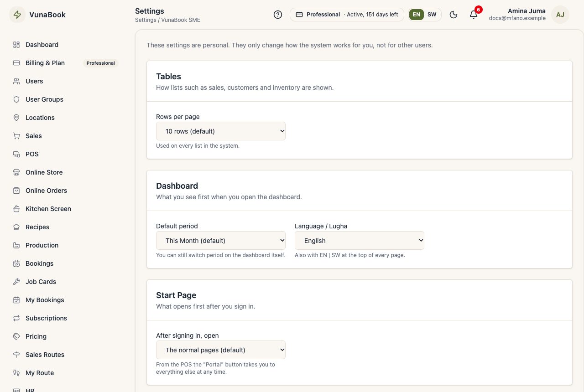
Task: Open Billing & Plan in sidebar
Action: [66, 63]
